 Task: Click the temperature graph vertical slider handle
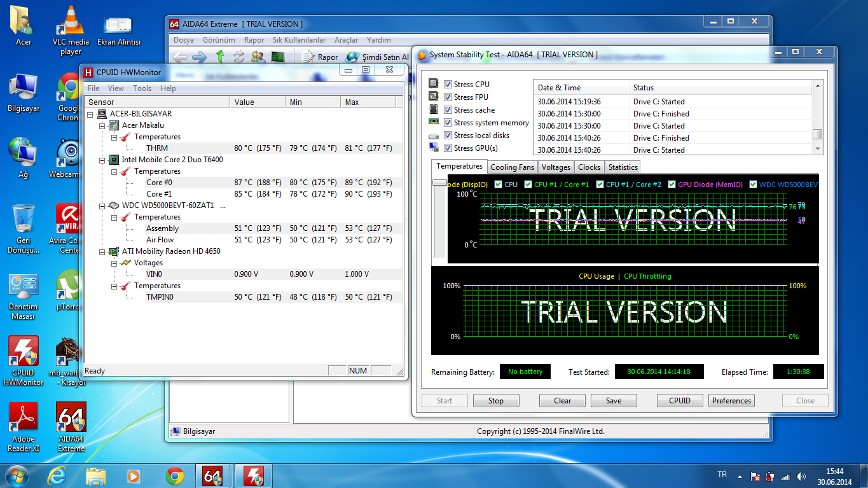coord(439,183)
